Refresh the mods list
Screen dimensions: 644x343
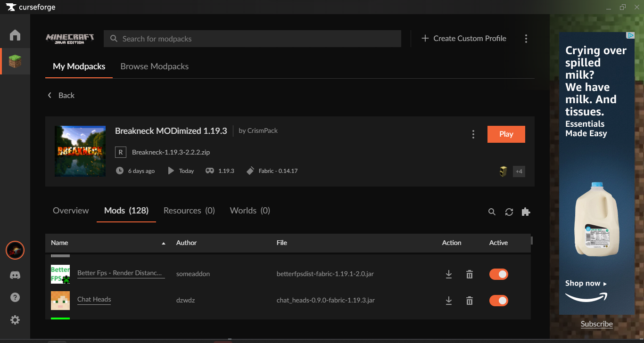(x=509, y=212)
